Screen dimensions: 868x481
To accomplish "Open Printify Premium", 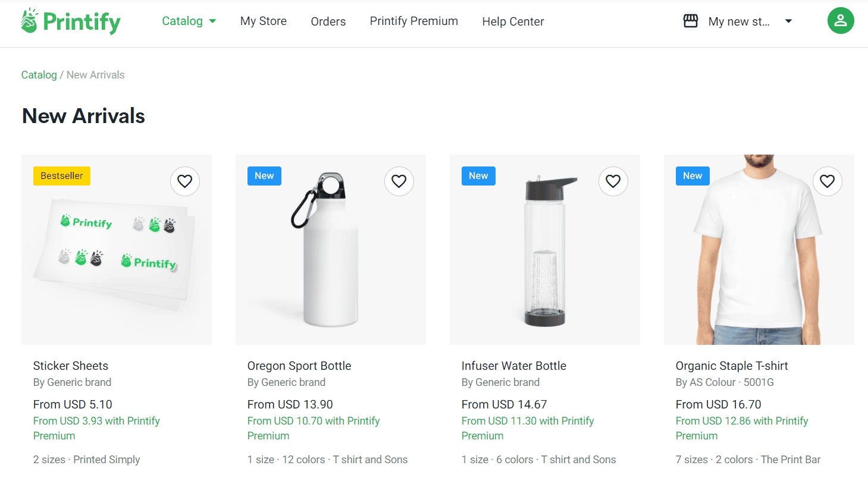I will (x=413, y=21).
